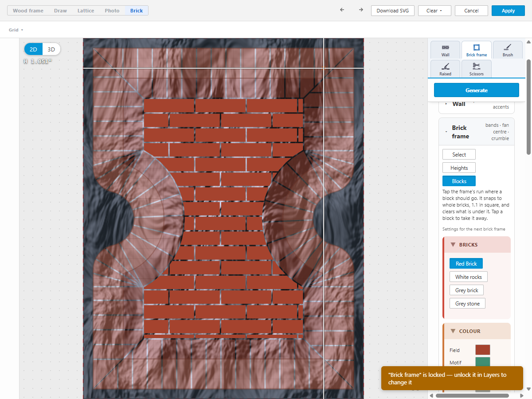Apply the brick design
The height and width of the screenshot is (399, 532).
pyautogui.click(x=508, y=11)
